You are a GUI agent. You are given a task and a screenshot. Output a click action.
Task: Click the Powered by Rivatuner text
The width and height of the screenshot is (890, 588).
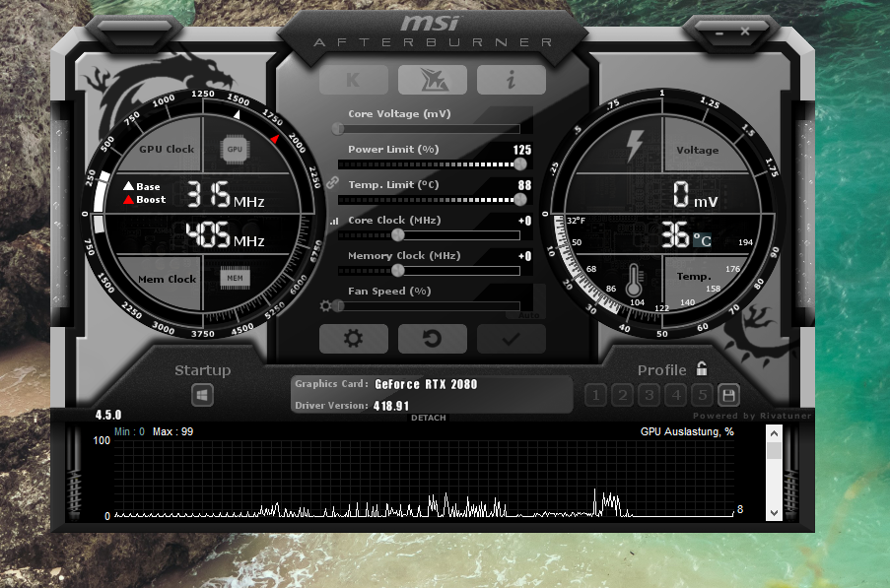point(752,416)
